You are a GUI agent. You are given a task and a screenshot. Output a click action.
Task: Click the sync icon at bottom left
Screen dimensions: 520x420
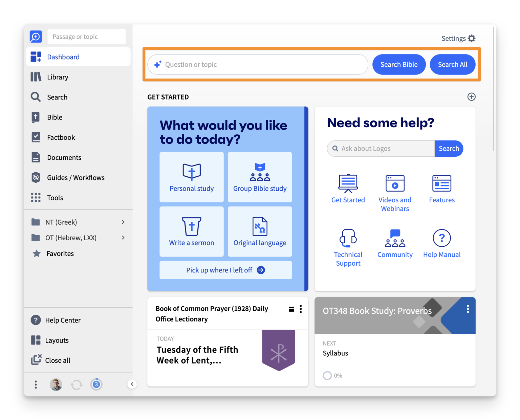76,384
